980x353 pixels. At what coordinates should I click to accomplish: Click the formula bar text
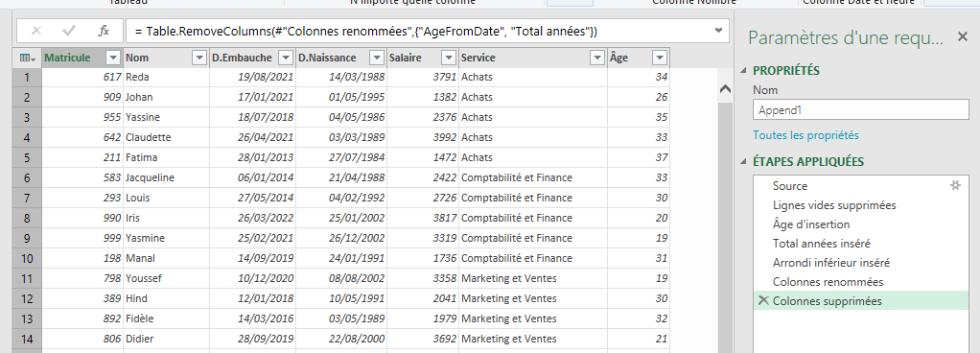click(x=365, y=31)
